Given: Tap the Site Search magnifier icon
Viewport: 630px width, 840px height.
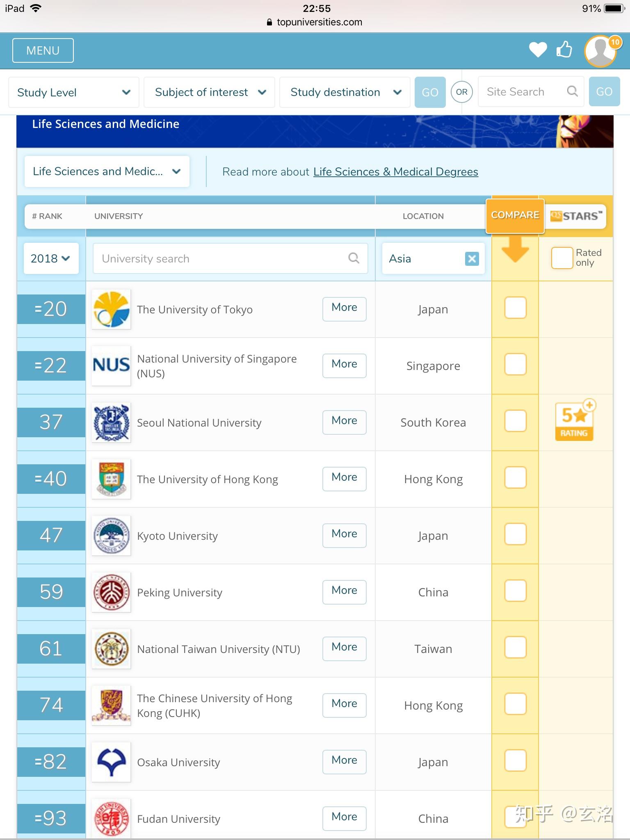Looking at the screenshot, I should pyautogui.click(x=572, y=91).
